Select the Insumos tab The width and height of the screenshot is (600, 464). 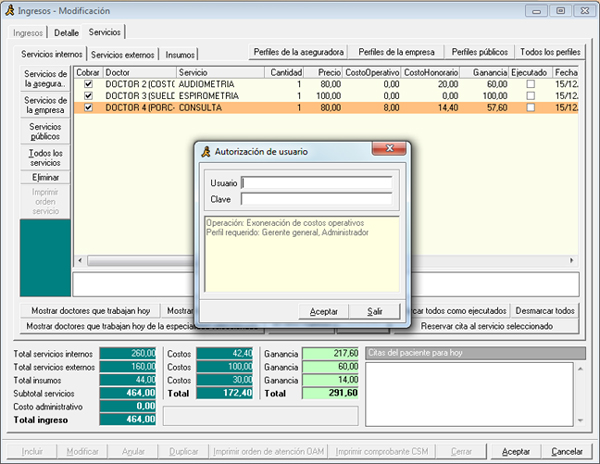click(x=181, y=54)
